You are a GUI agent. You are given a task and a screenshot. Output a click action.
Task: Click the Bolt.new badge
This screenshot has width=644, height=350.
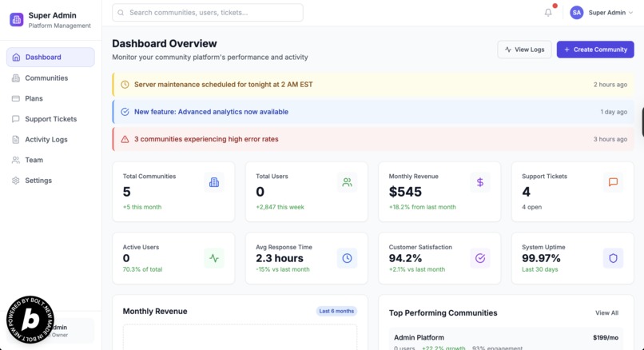coord(30,320)
